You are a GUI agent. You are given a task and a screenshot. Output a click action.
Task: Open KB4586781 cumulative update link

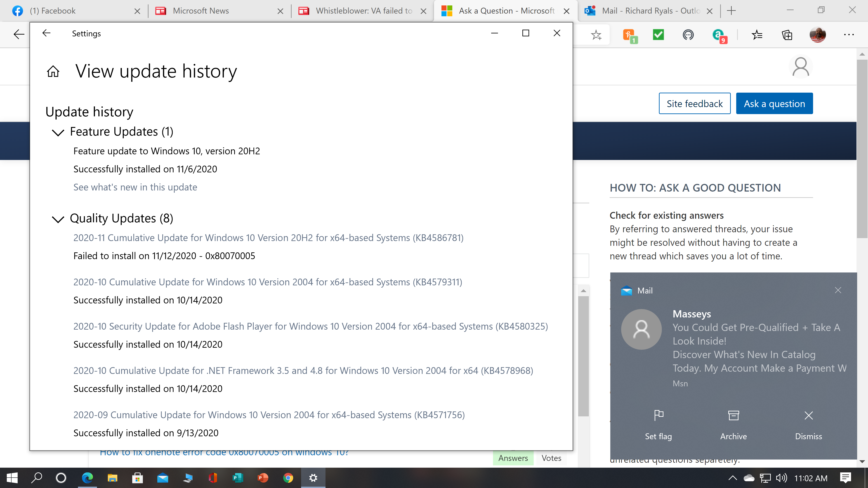(268, 238)
